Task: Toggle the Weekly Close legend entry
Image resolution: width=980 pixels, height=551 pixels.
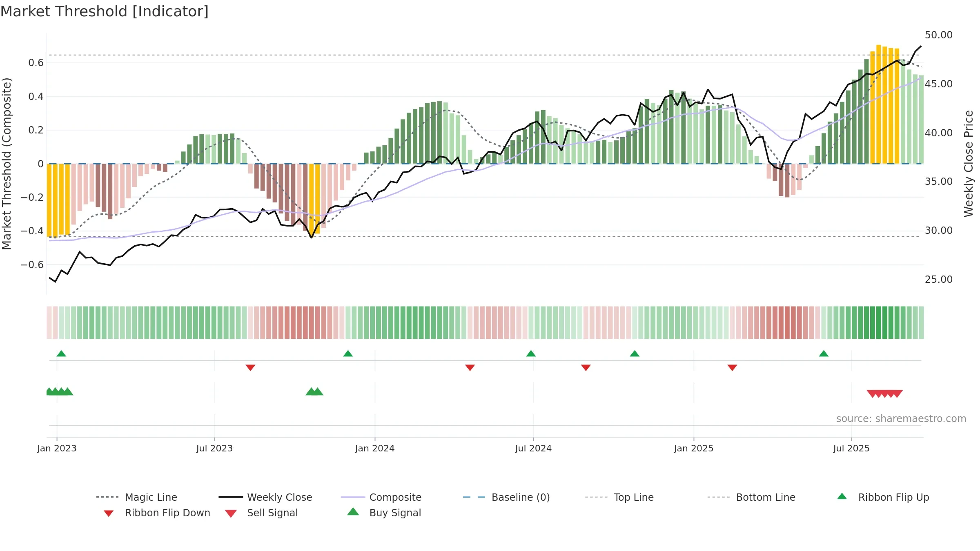Action: [x=265, y=497]
